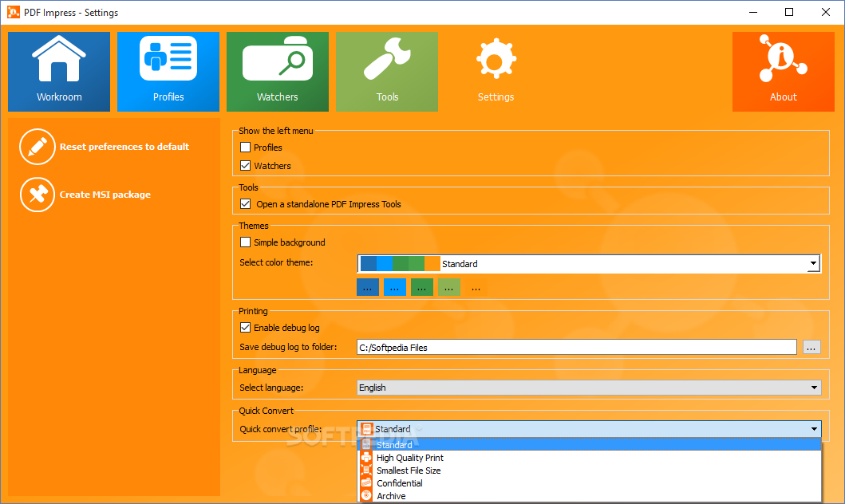The width and height of the screenshot is (845, 504).
Task: Select High Quality Print profile
Action: pyautogui.click(x=590, y=458)
